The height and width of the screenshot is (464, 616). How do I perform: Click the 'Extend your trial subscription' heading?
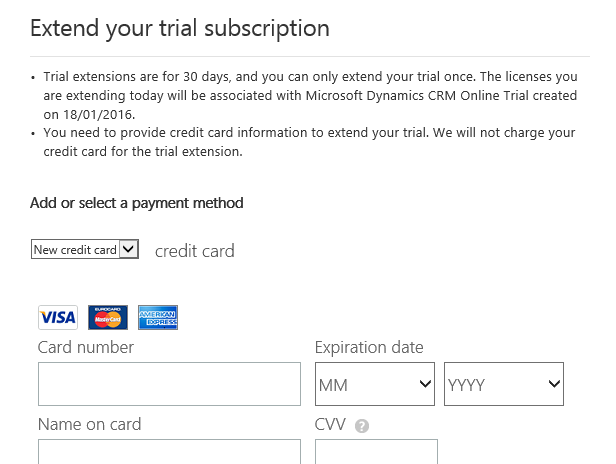[x=180, y=27]
